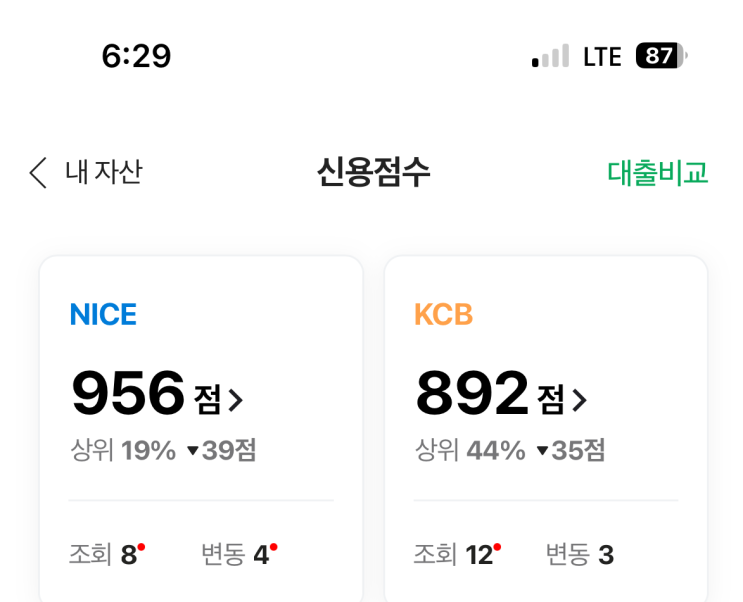
Task: Tap chevron next to 892점
Action: pos(579,401)
